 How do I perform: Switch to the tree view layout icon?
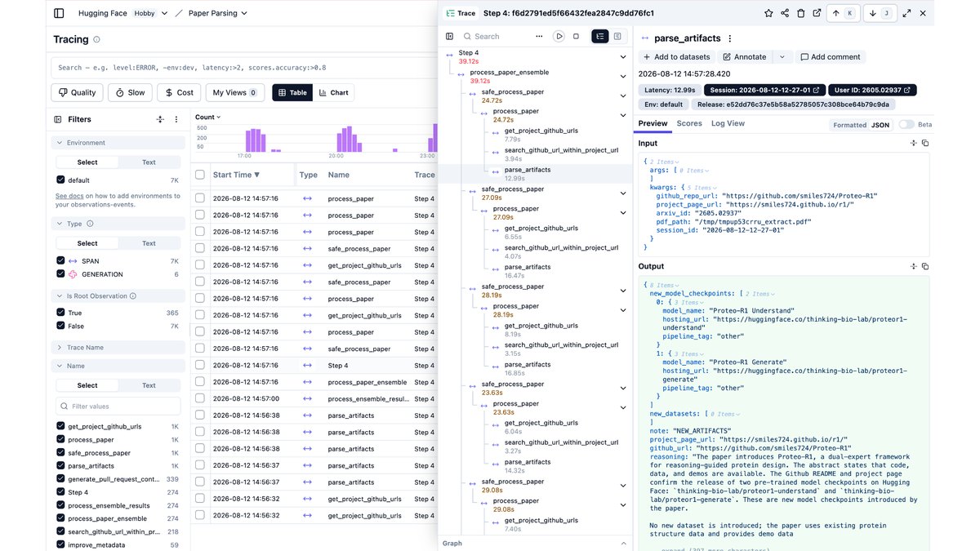(600, 36)
